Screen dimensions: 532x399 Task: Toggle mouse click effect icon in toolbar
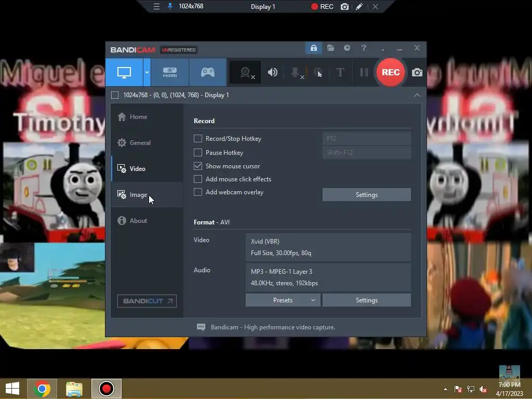pos(318,72)
